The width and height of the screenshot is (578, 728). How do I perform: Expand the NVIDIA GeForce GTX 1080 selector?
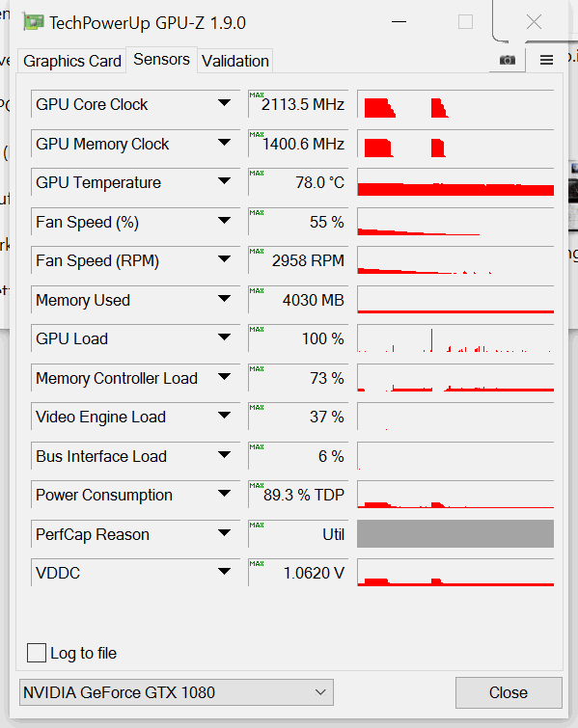(177, 692)
